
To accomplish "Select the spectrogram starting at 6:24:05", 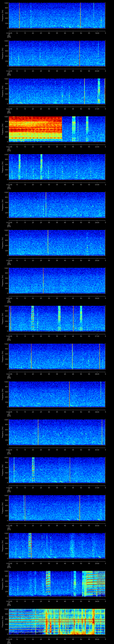I will 57,243.
